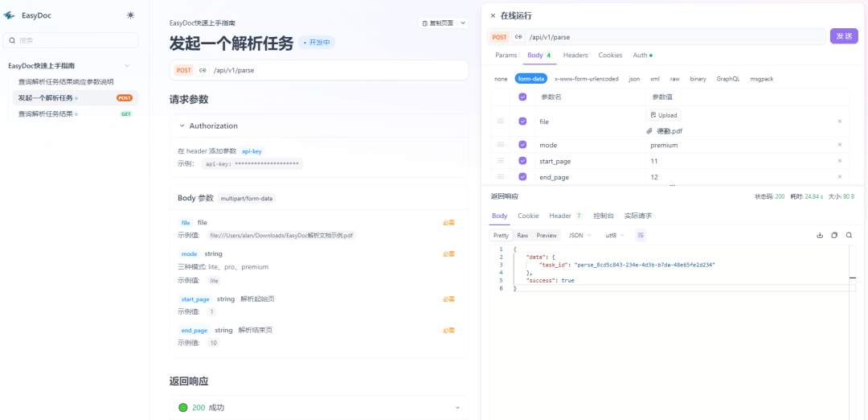
Task: Select the none body type
Action: coord(501,79)
